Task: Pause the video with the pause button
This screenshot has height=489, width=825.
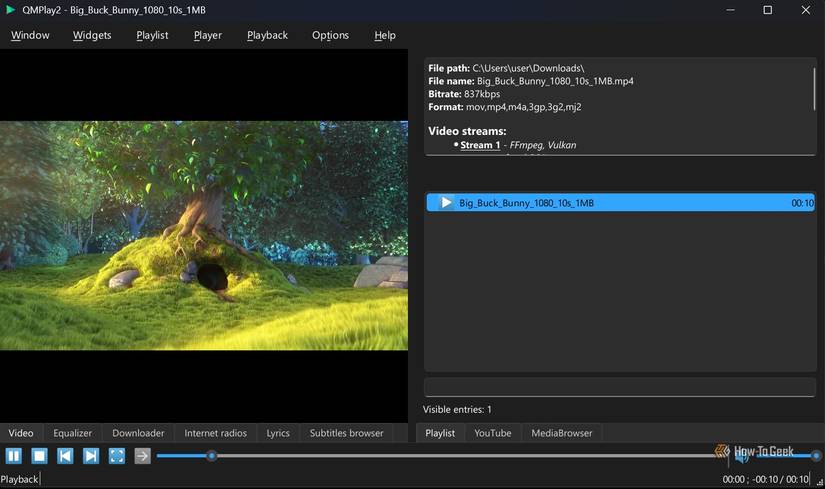Action: pyautogui.click(x=14, y=456)
